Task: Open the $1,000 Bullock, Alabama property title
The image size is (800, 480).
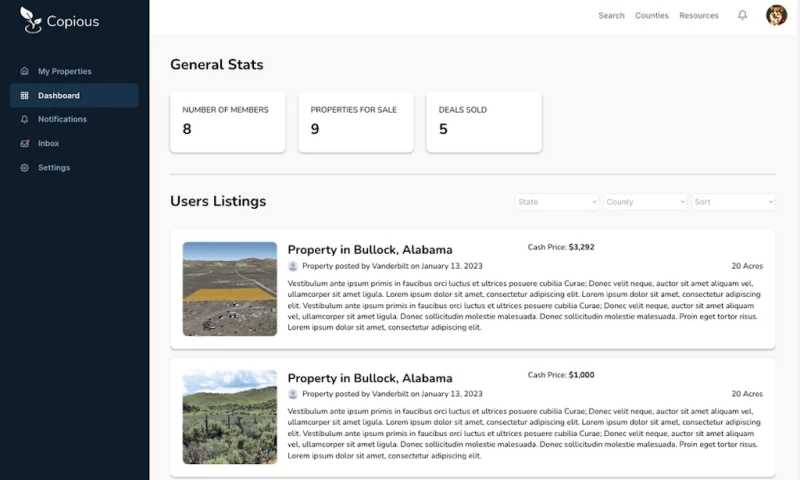Action: click(x=370, y=378)
